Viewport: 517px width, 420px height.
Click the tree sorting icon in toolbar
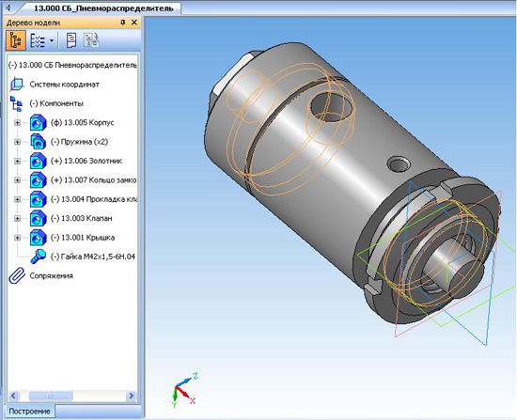tap(91, 40)
